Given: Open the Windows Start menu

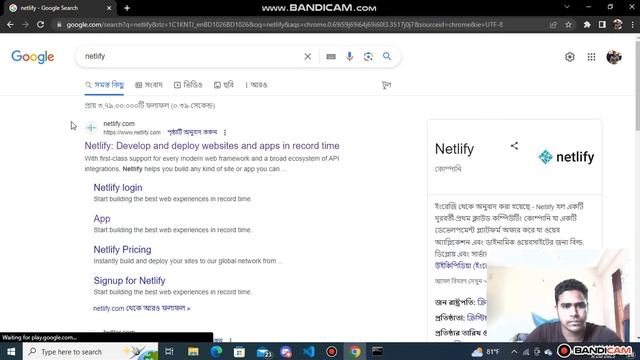Looking at the screenshot, I should [x=11, y=351].
